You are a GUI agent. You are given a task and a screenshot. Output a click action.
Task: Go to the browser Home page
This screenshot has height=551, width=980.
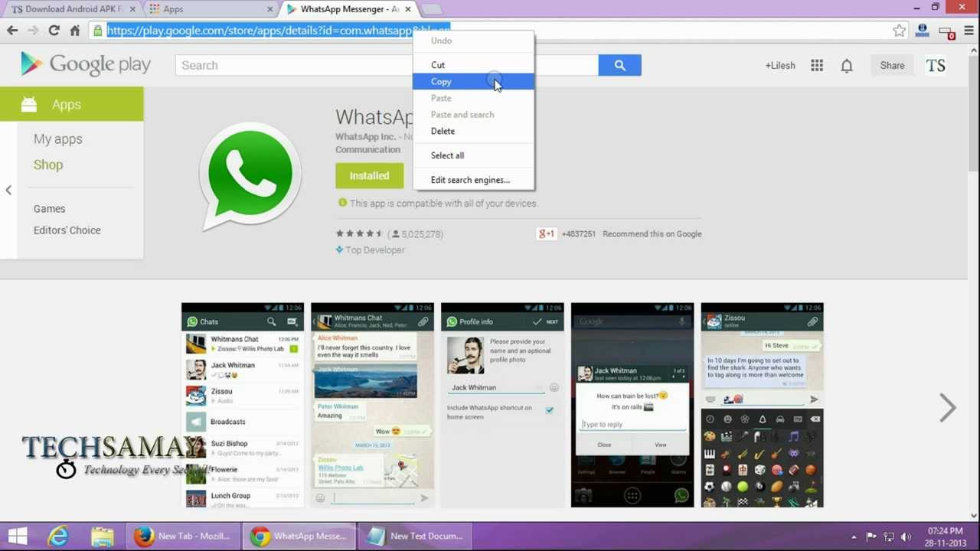point(74,31)
